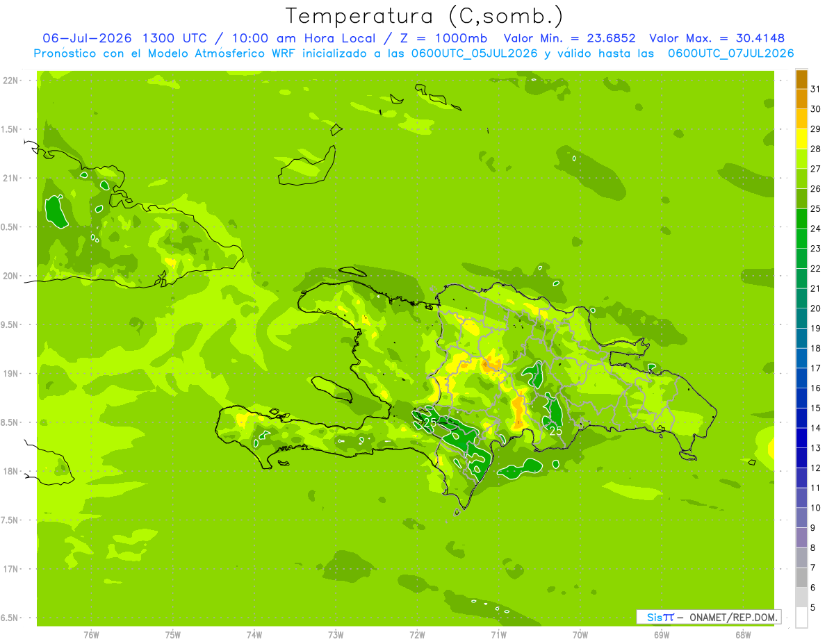Click the '17N' latitude axis label
This screenshot has width=834, height=644.
point(10,569)
